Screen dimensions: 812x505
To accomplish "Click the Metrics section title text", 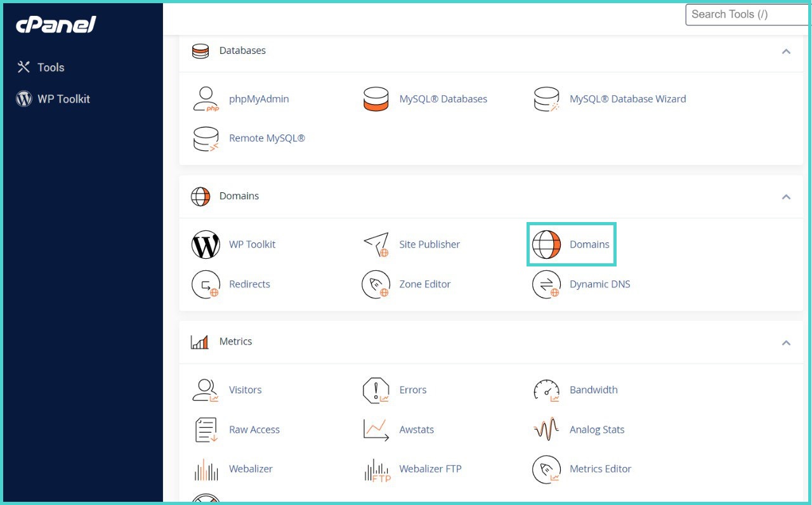I will (236, 341).
